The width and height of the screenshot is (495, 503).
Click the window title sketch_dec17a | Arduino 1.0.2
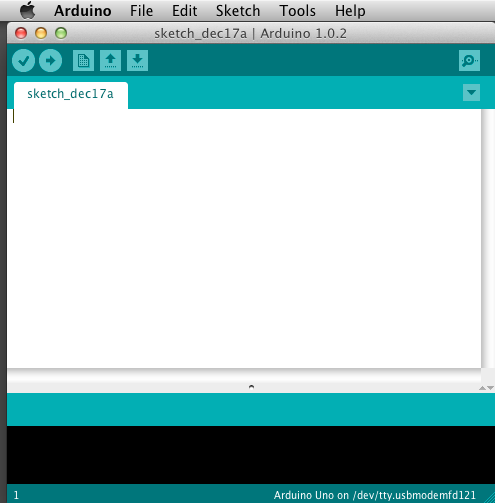250,34
